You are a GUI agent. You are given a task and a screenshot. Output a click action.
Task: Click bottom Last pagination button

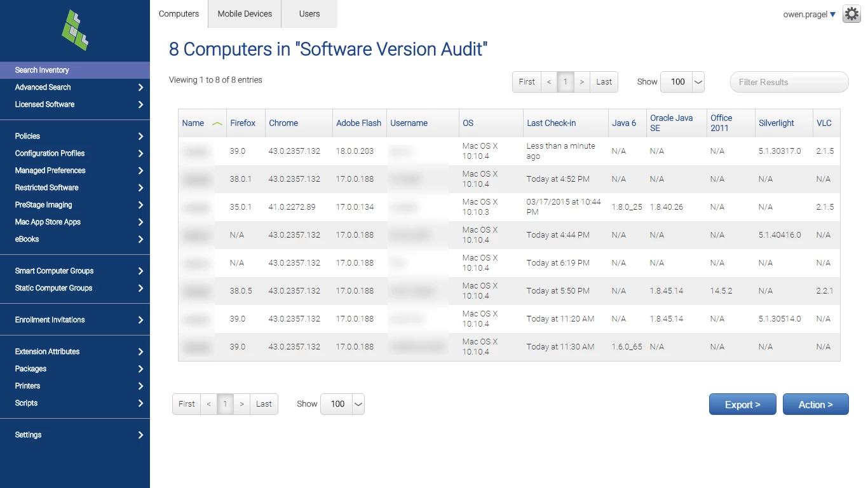pyautogui.click(x=264, y=404)
